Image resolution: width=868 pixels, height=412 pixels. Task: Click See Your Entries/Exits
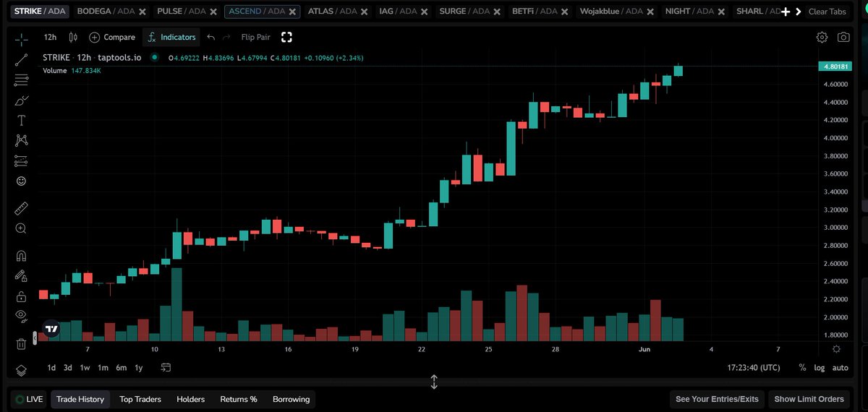pos(717,399)
